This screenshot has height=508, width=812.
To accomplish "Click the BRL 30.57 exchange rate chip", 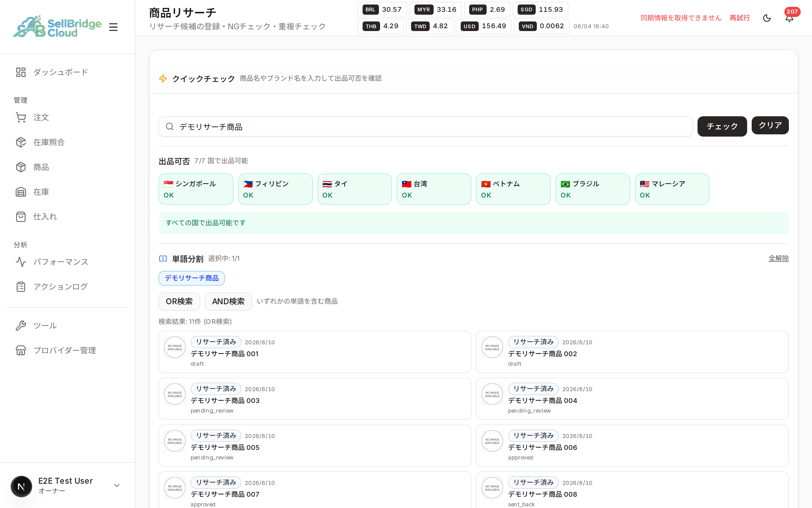I will coord(382,9).
